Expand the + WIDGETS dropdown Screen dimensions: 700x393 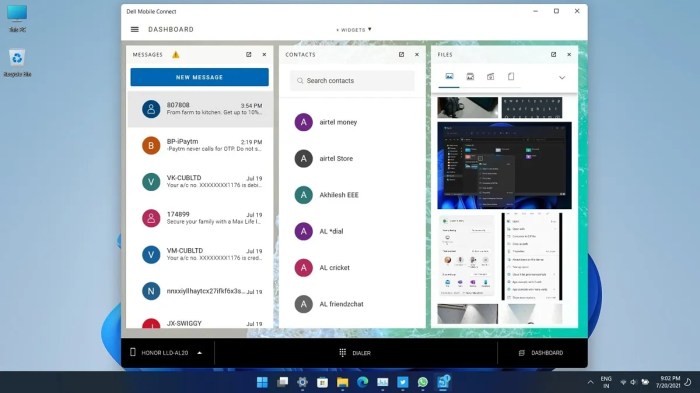pos(354,30)
